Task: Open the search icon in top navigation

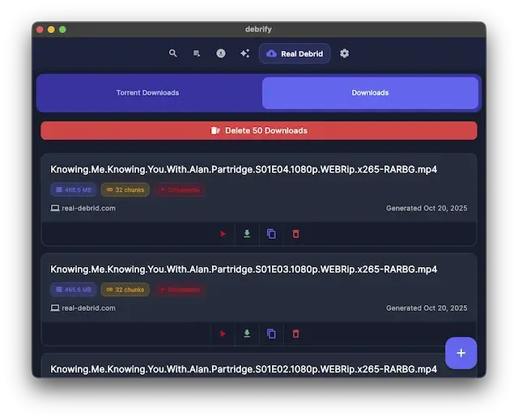Action: tap(172, 53)
